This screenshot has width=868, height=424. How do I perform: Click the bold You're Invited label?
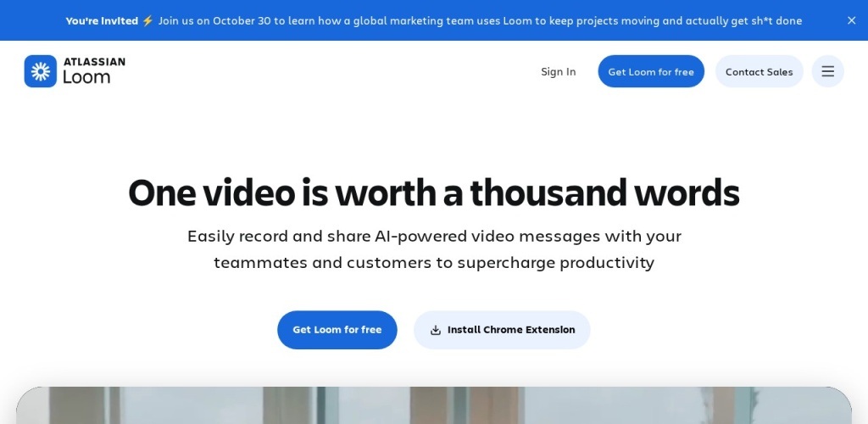coord(102,21)
